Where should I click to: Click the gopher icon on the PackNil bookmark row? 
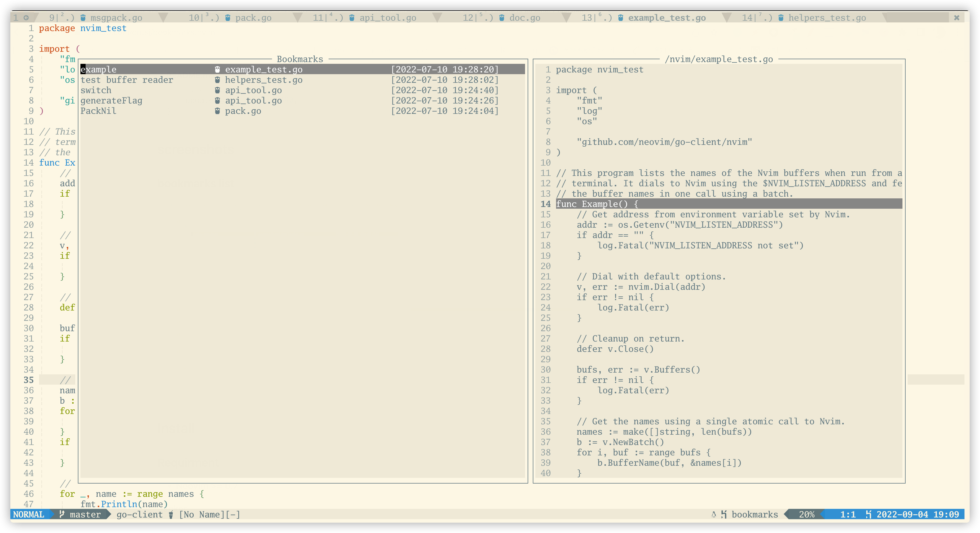click(x=217, y=111)
